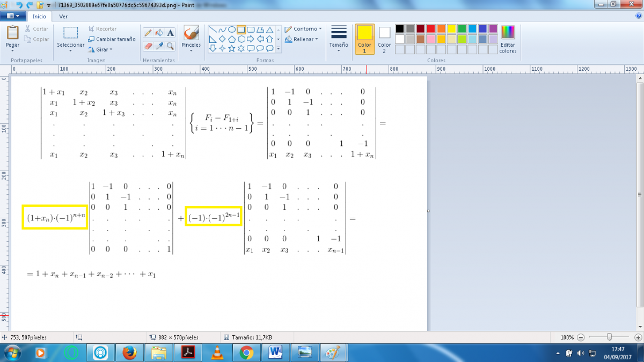Select the Pencil tool
The height and width of the screenshot is (362, 644).
(x=149, y=33)
